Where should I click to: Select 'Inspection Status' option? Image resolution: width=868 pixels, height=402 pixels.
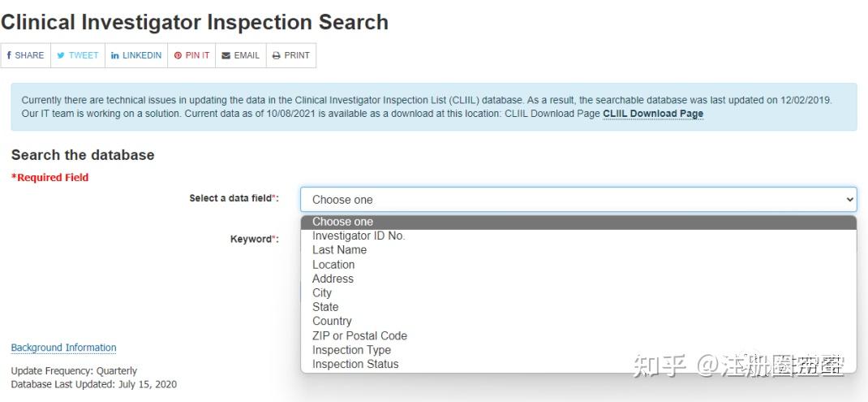355,364
